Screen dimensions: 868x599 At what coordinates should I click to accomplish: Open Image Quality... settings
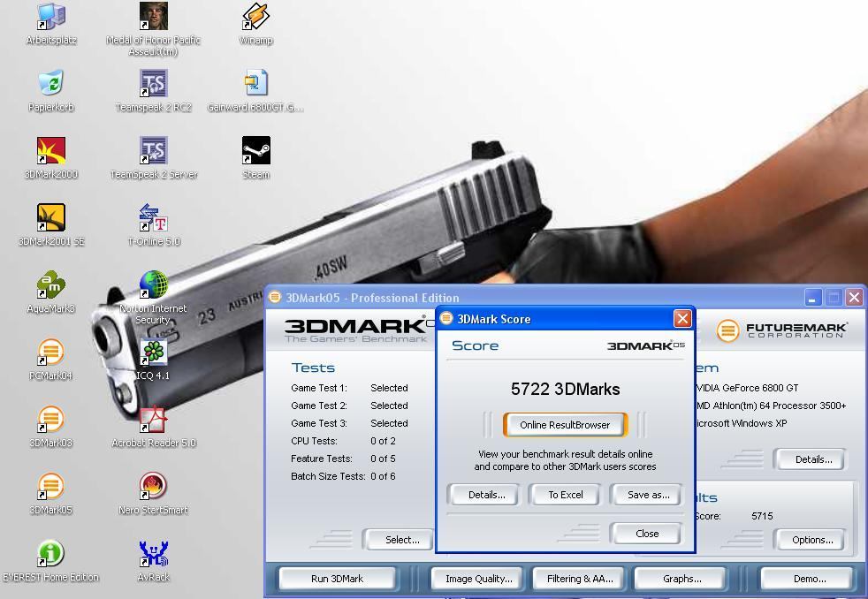(x=479, y=579)
